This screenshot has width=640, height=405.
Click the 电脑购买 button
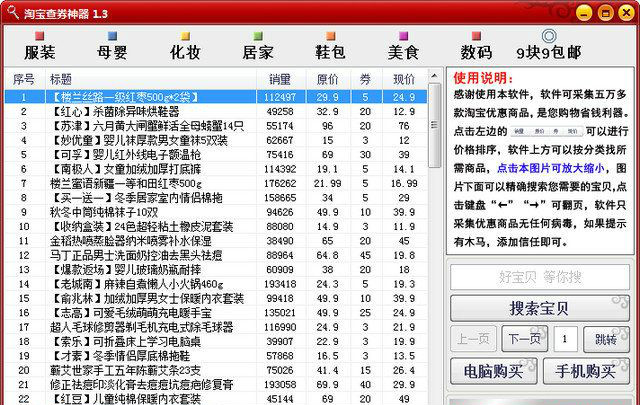[493, 371]
